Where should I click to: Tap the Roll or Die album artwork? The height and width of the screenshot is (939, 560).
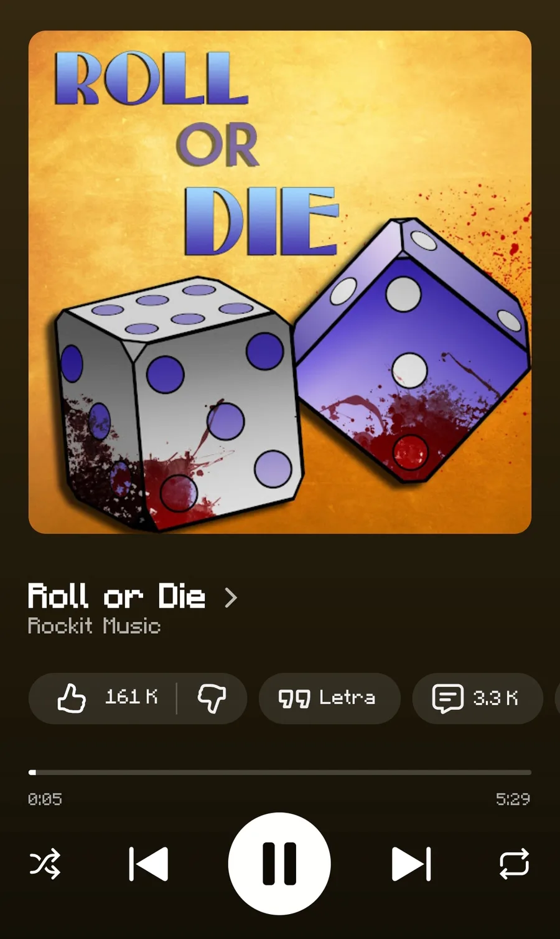coord(280,282)
